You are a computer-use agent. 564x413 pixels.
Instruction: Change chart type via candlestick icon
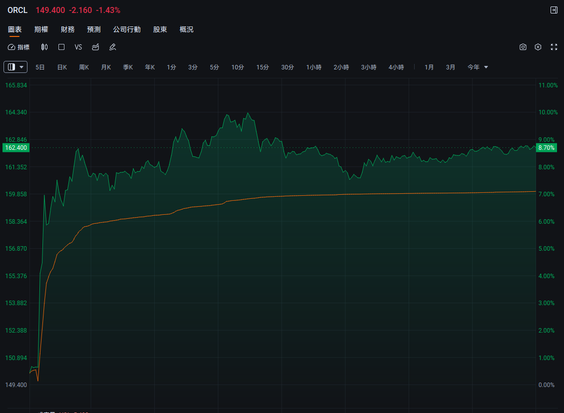[44, 47]
